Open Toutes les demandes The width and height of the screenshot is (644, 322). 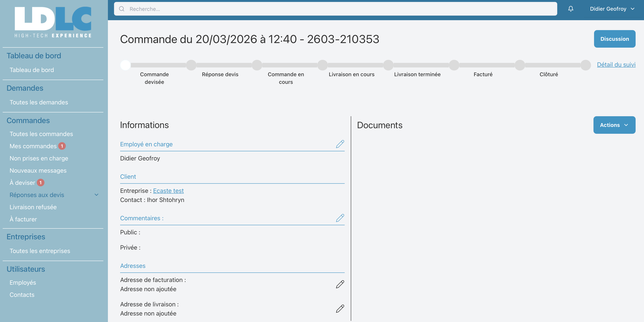(x=39, y=103)
